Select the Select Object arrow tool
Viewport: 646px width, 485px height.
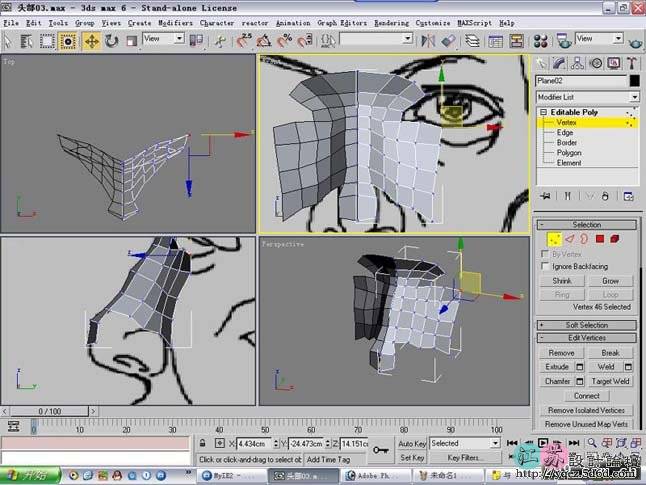coord(8,41)
